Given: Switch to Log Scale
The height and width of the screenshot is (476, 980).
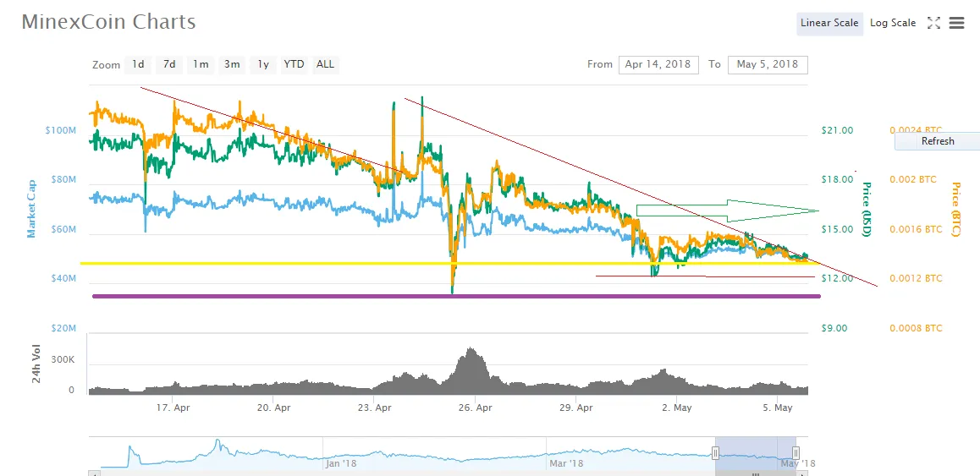Looking at the screenshot, I should pos(893,23).
